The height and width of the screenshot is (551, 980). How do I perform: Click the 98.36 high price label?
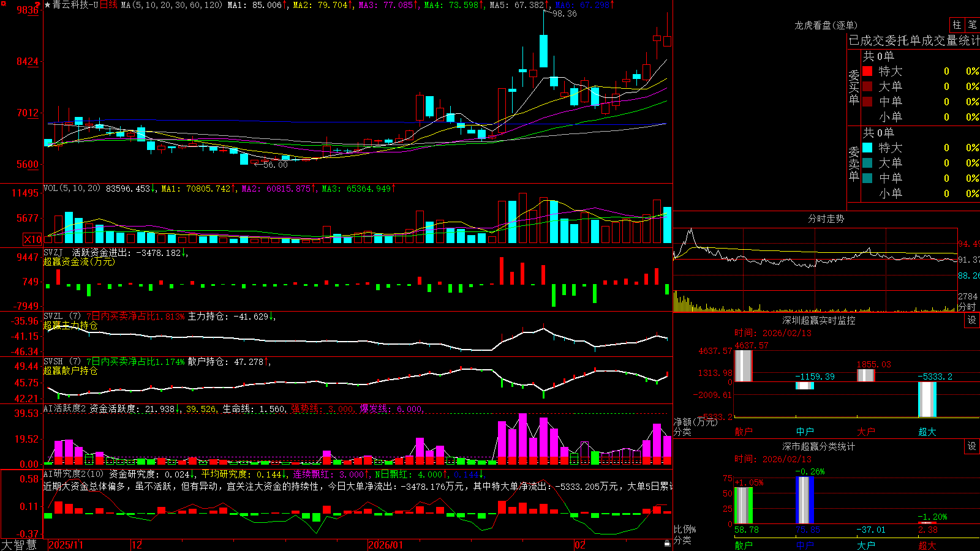click(x=565, y=13)
